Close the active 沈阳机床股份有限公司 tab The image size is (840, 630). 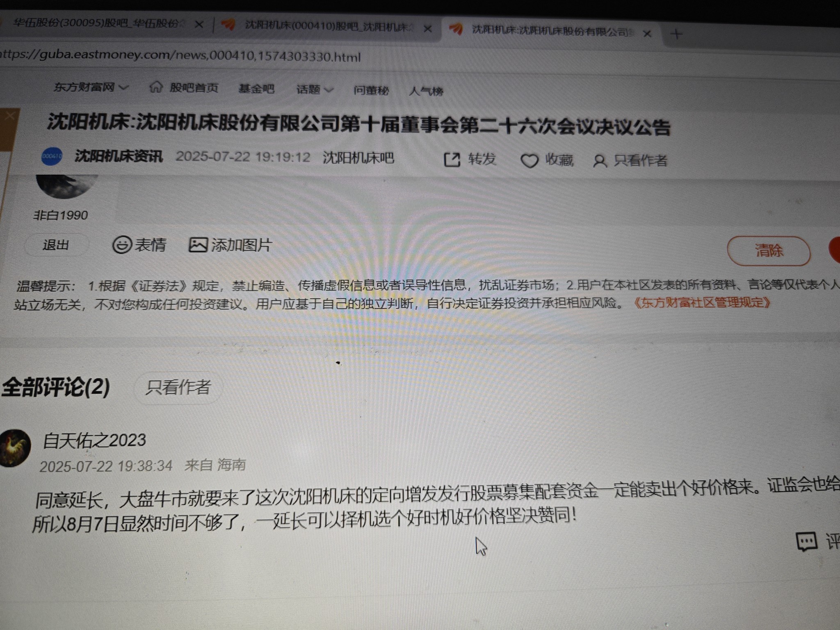click(x=647, y=34)
